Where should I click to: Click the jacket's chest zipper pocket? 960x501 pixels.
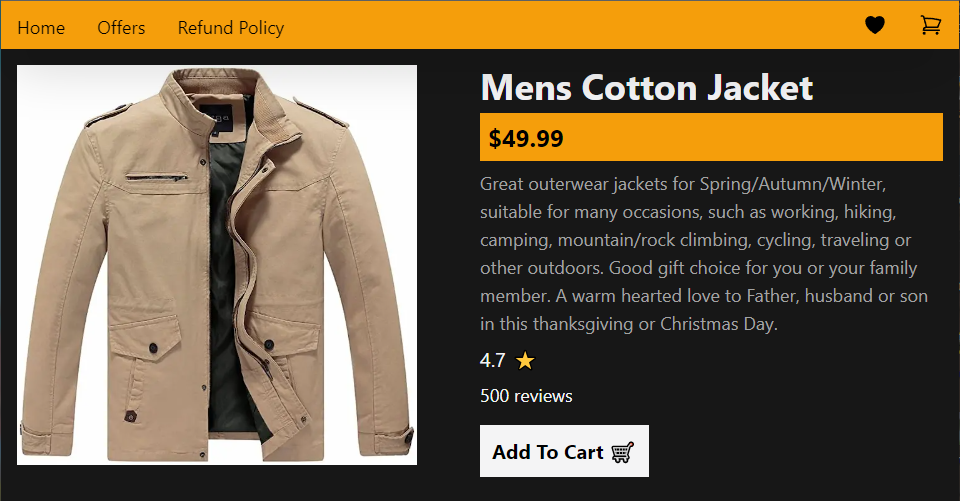[157, 178]
